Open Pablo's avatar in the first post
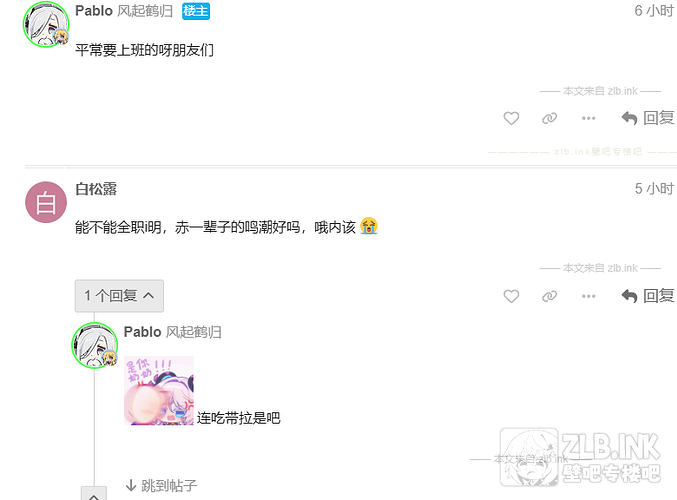 pos(46,24)
